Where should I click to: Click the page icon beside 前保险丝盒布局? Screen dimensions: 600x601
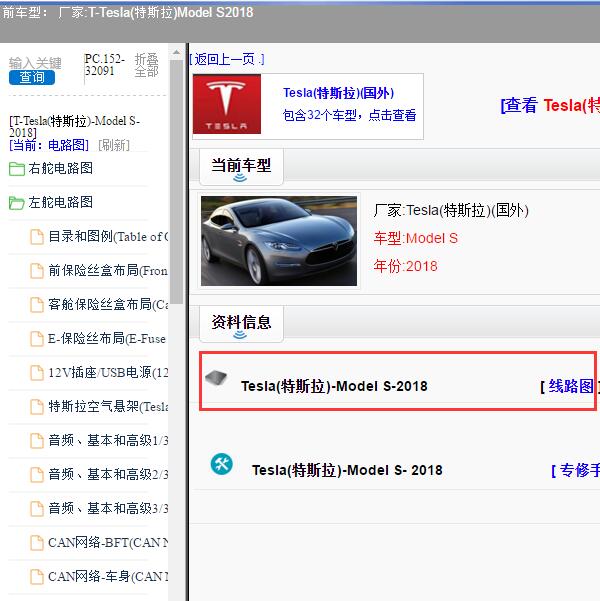(37, 271)
